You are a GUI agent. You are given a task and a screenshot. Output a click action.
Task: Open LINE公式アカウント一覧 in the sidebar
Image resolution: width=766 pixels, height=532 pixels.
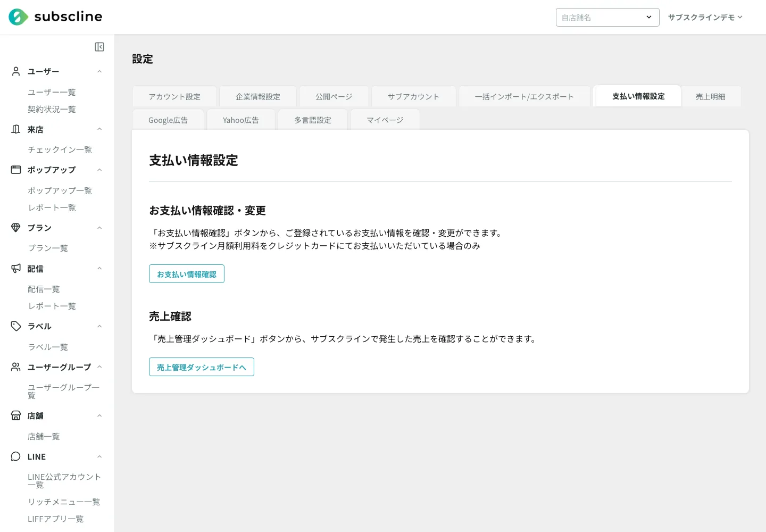click(64, 480)
